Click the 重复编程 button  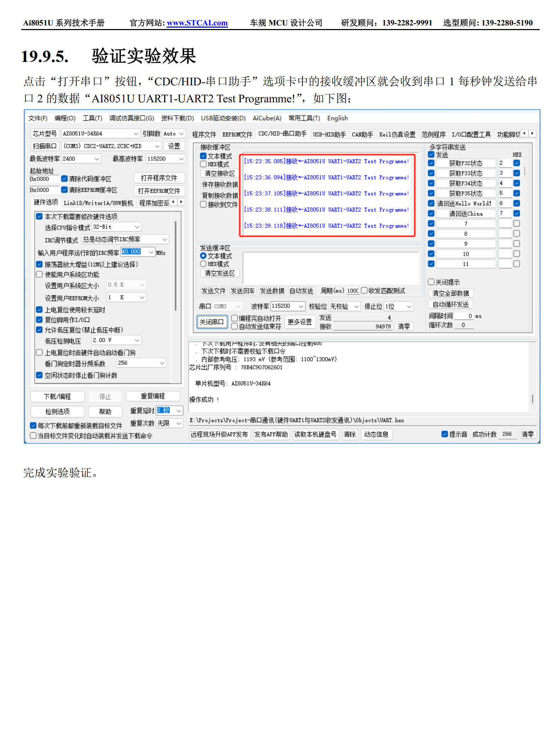(153, 396)
